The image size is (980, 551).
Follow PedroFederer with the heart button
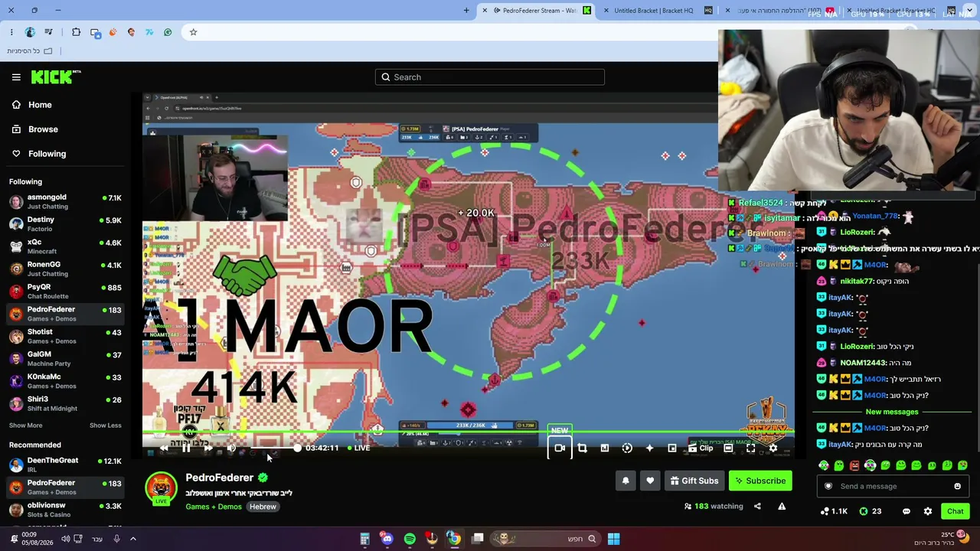point(650,481)
